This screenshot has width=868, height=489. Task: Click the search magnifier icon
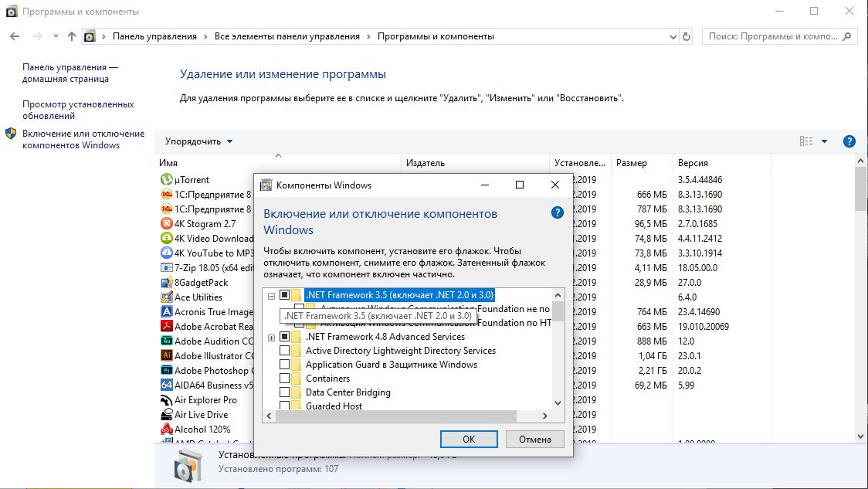[846, 36]
